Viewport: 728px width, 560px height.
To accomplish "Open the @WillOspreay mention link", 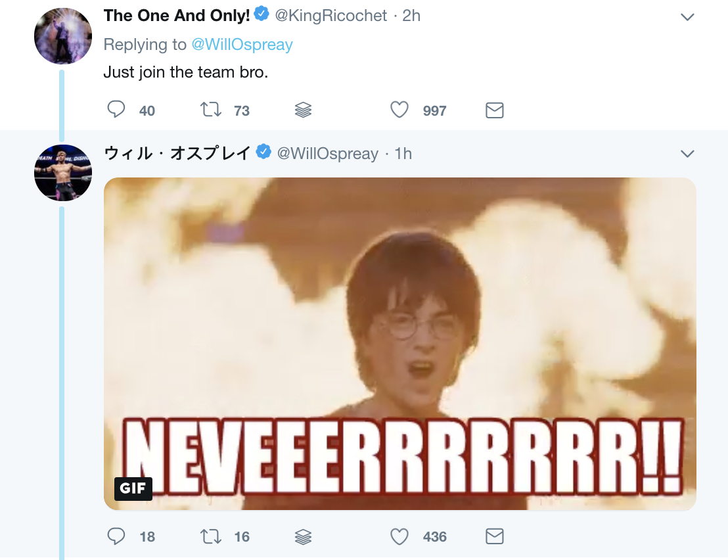I will pyautogui.click(x=242, y=45).
